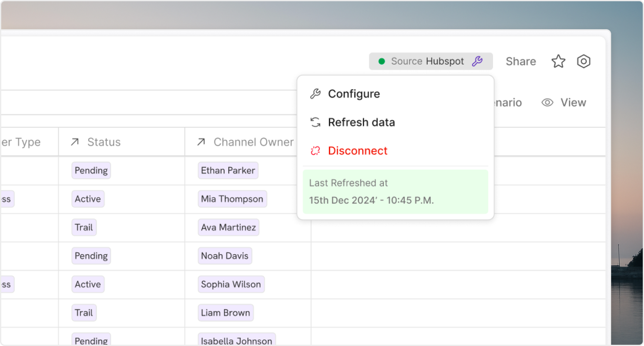This screenshot has height=346, width=644.
Task: Click Disconnect in the source menu
Action: 395,151
